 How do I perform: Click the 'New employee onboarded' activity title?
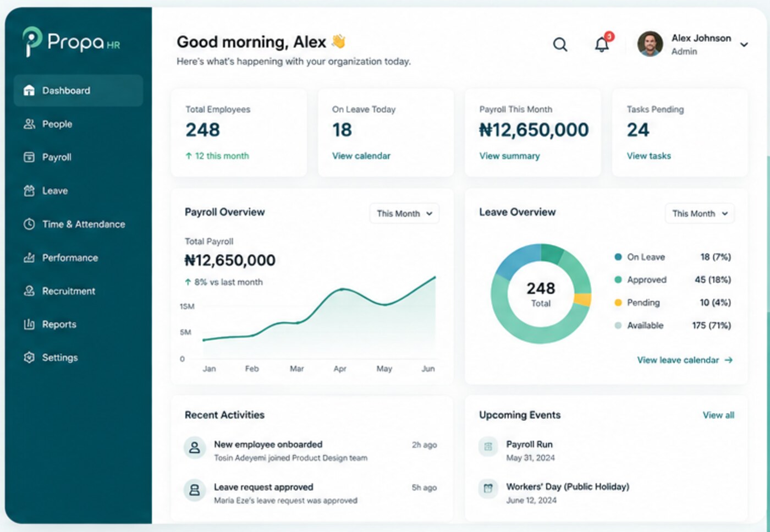(x=268, y=445)
